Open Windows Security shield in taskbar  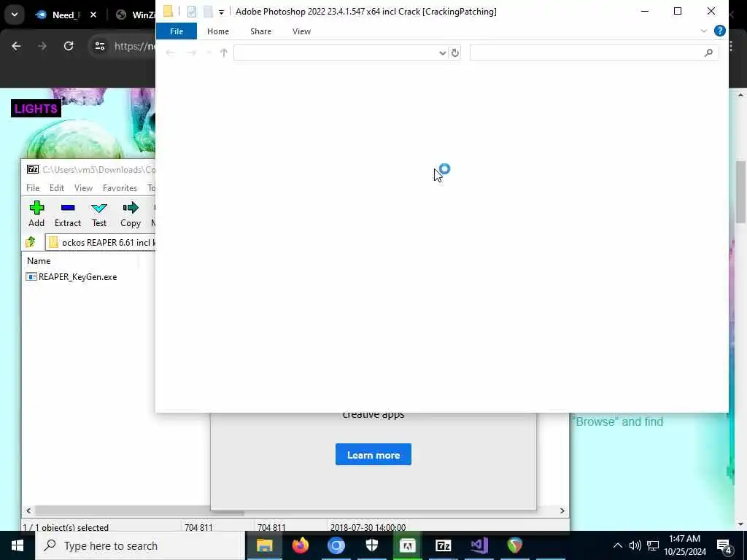click(x=371, y=545)
